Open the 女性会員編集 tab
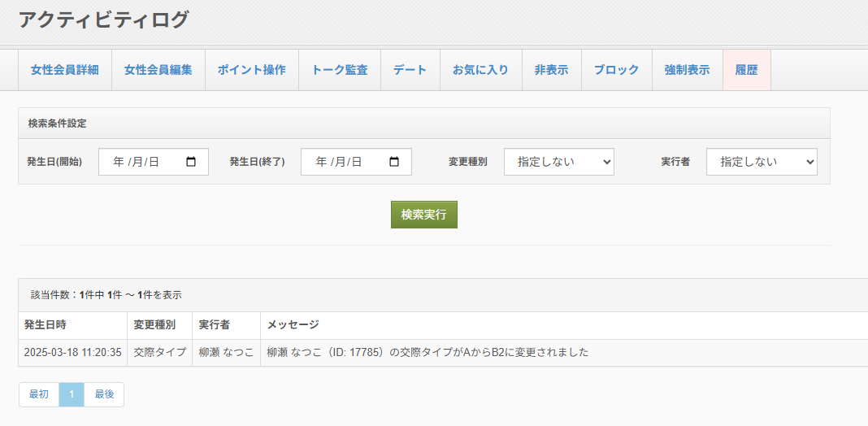868x426 pixels. tap(158, 70)
